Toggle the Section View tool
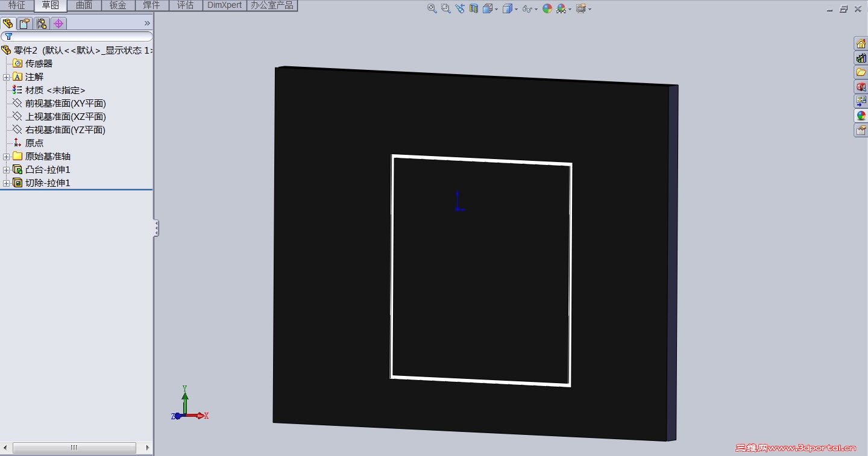Screen dimensions: 868x456 click(473, 8)
